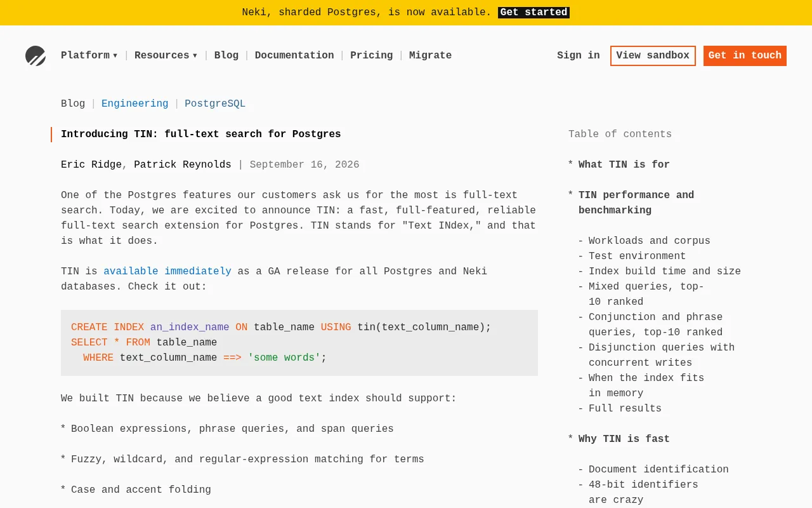Go to the Pricing page

(x=372, y=55)
